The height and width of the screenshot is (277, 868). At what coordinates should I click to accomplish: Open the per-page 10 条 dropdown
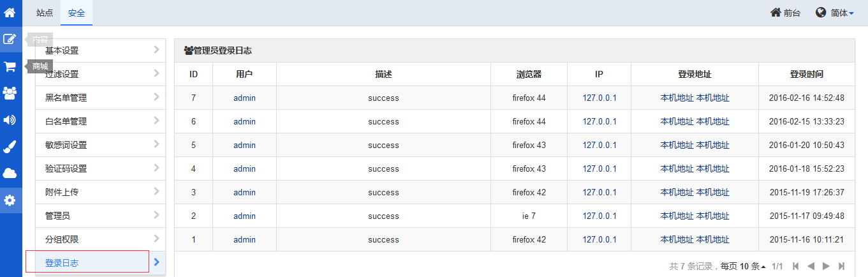point(753,266)
